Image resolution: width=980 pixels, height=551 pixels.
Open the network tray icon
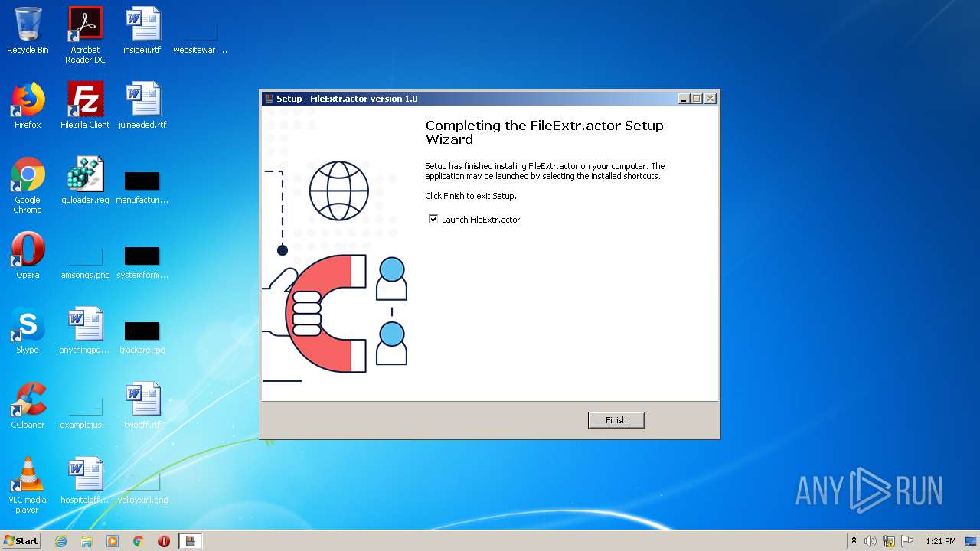point(889,541)
